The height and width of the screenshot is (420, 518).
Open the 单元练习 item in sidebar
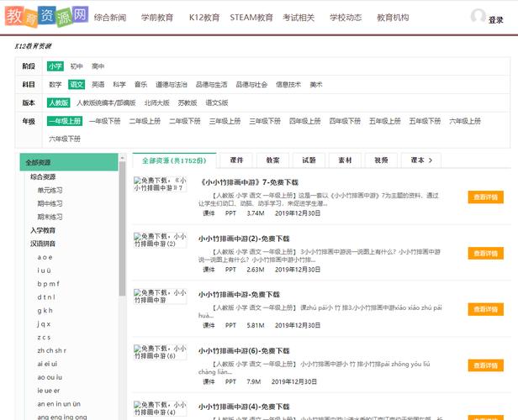[50, 191]
